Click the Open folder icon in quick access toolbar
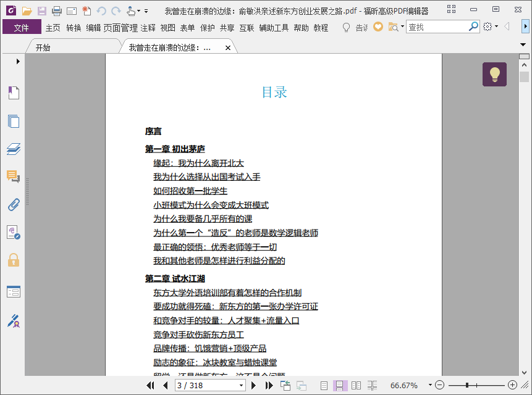 tap(27, 11)
